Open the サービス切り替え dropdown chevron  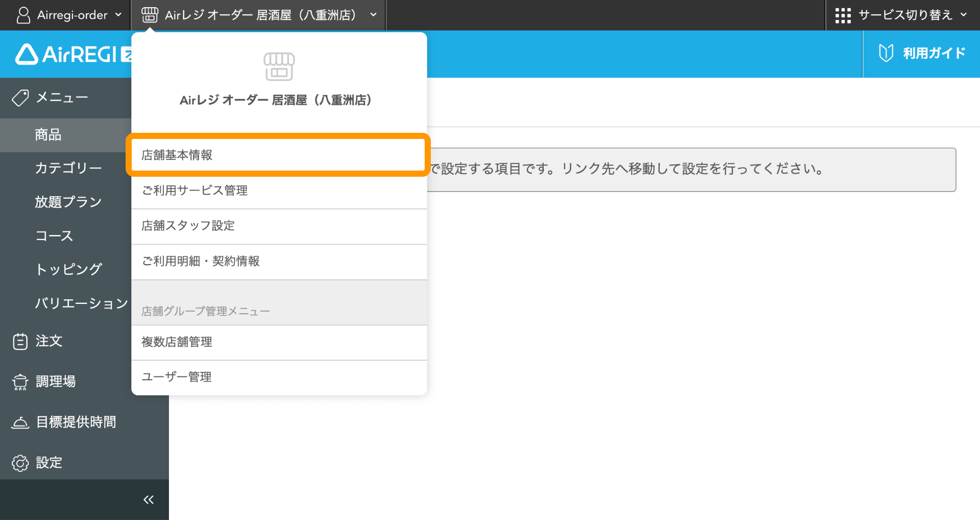964,15
